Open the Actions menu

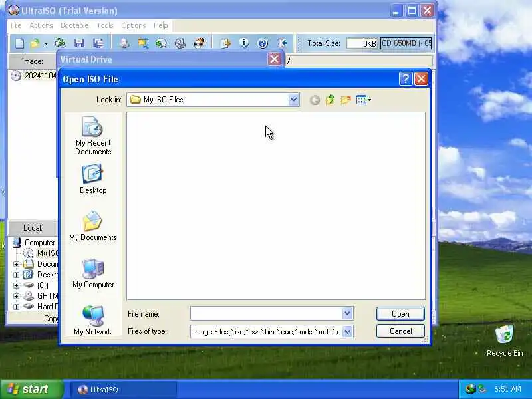(x=41, y=25)
